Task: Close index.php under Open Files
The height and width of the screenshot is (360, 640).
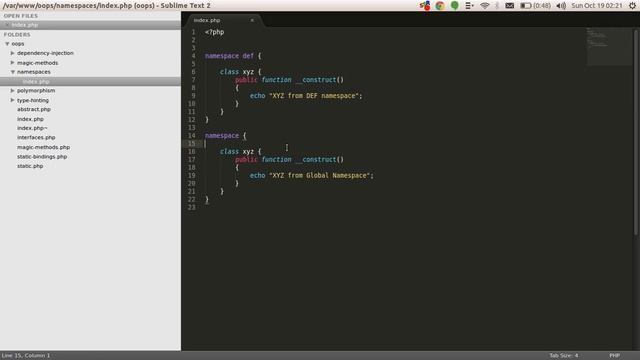Action: [7, 25]
